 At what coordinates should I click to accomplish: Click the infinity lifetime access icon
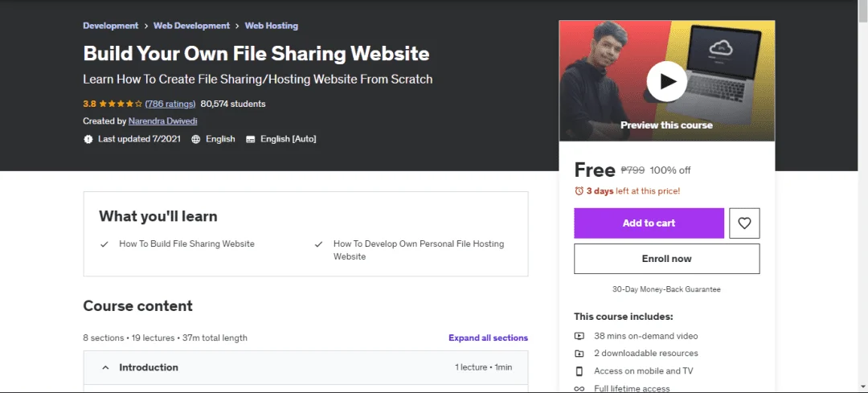pyautogui.click(x=579, y=388)
